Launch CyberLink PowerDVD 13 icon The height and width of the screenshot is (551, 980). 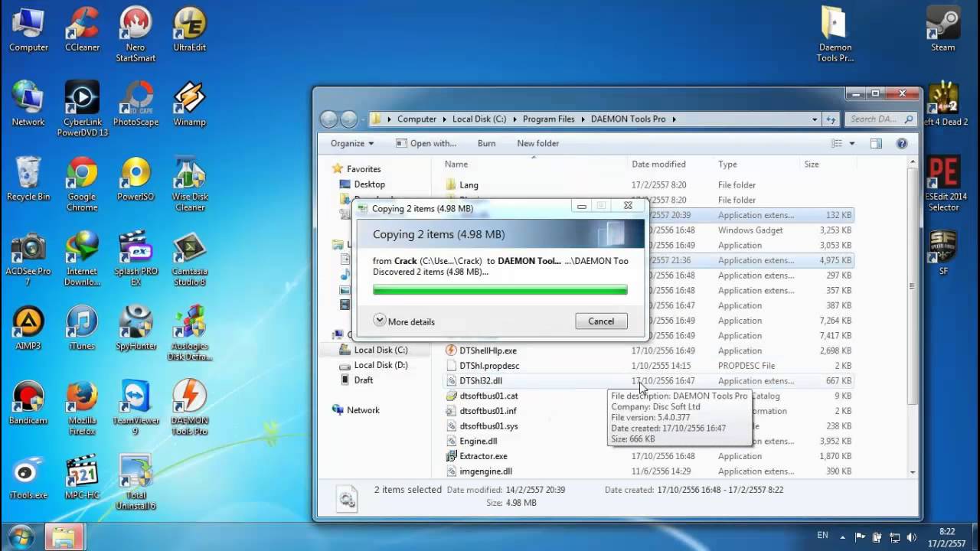[x=82, y=109]
